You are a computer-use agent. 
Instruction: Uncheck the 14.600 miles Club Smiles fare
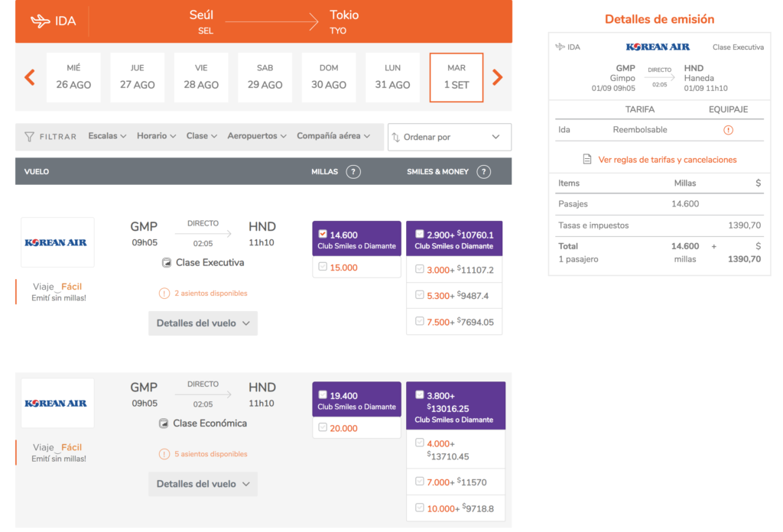click(x=323, y=234)
